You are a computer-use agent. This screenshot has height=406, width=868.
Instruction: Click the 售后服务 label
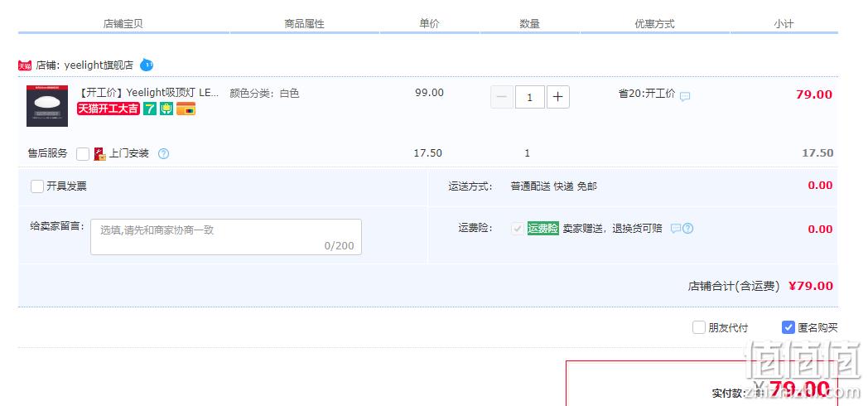[x=47, y=153]
